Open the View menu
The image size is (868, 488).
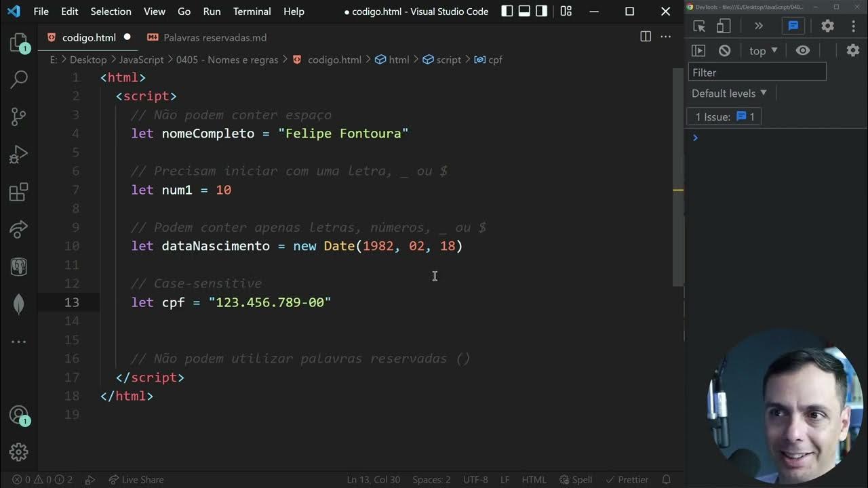pyautogui.click(x=154, y=12)
